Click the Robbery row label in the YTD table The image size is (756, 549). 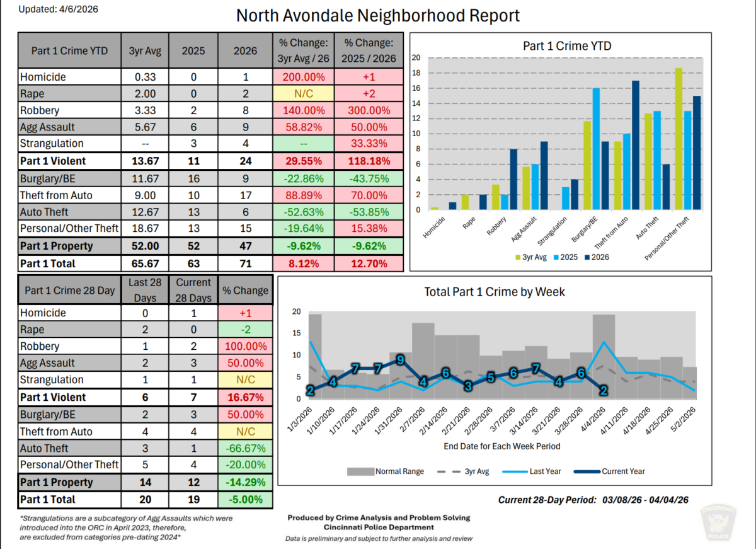coord(39,110)
